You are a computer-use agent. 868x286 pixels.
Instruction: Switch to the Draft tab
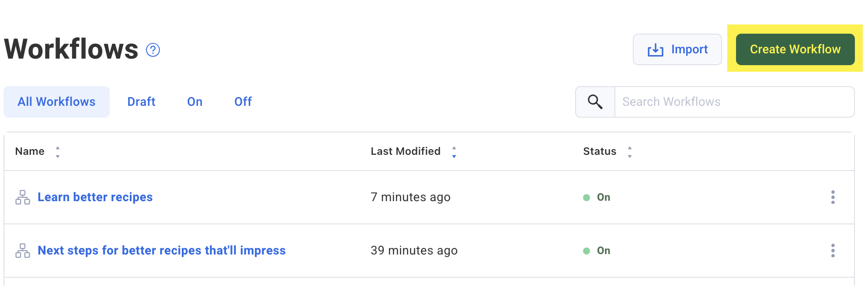(x=141, y=101)
